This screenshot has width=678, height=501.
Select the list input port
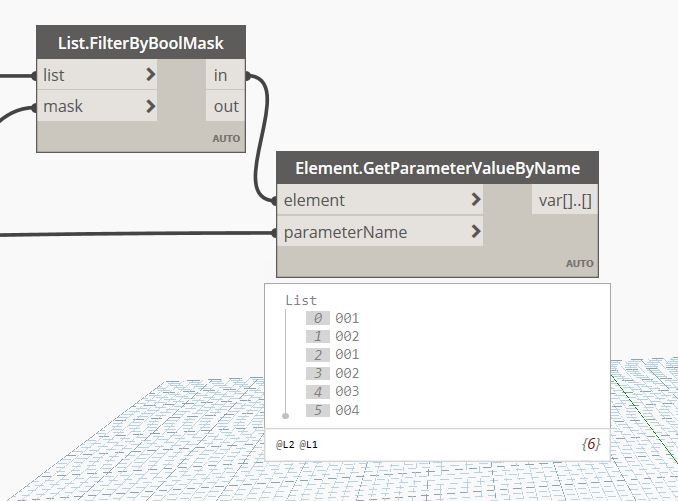[x=97, y=75]
